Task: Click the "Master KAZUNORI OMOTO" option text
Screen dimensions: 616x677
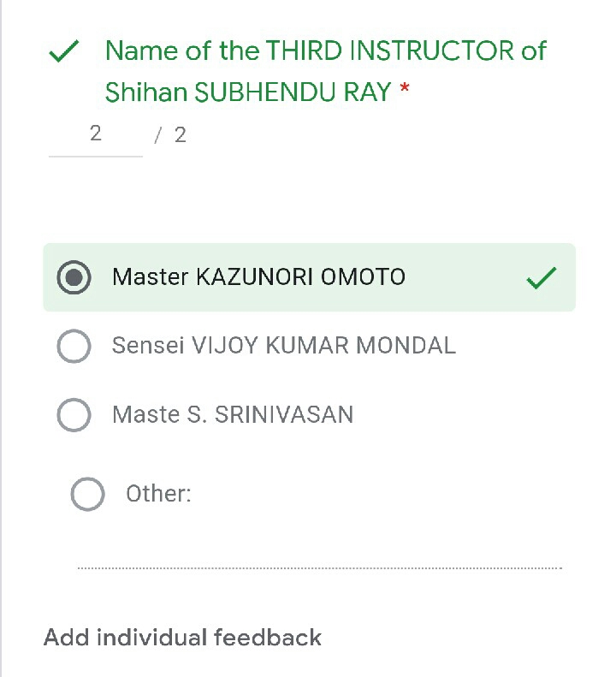Action: [258, 277]
